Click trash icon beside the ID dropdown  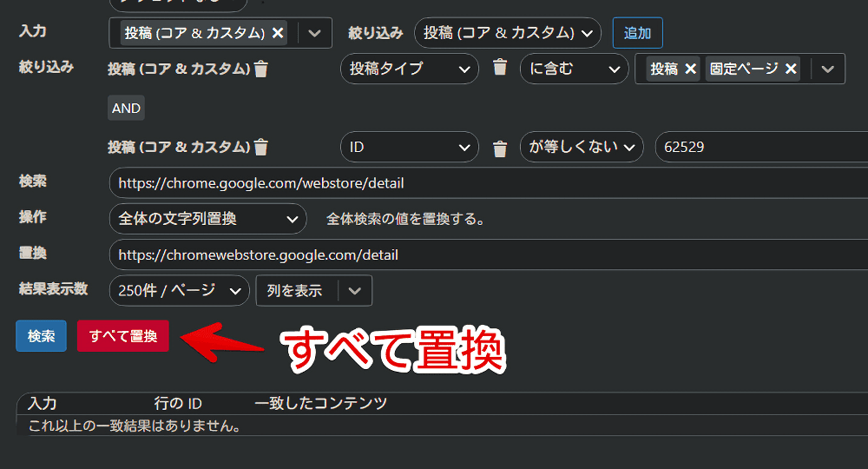(x=499, y=149)
